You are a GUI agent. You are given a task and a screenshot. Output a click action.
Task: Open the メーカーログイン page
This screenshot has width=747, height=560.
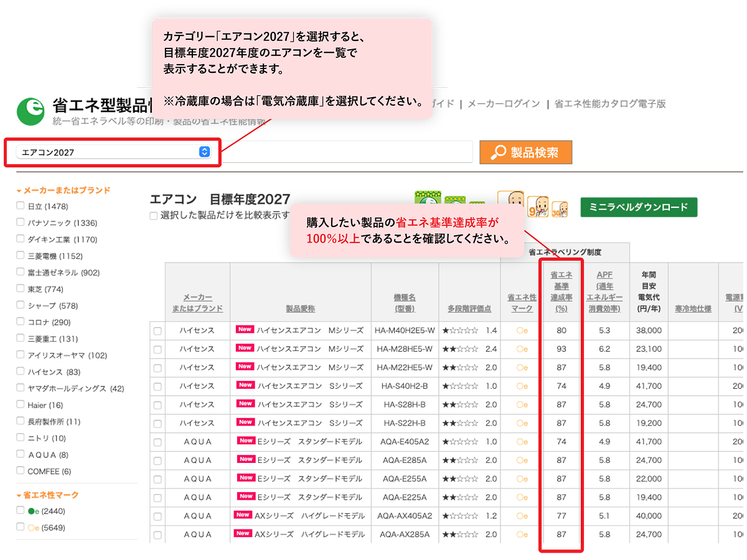click(x=504, y=104)
